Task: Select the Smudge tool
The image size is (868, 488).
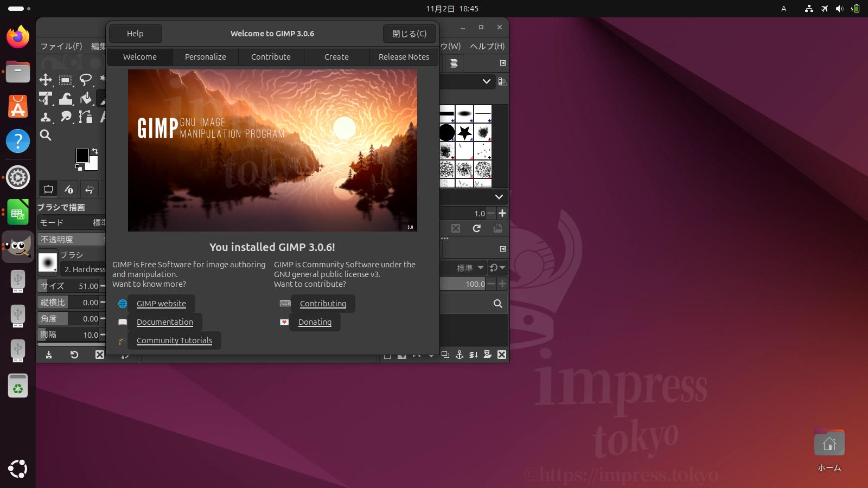Action: (66, 117)
